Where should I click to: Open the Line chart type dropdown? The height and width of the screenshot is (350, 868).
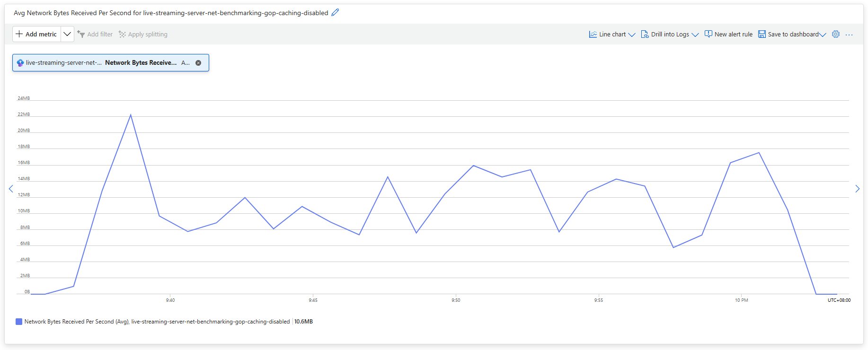[612, 34]
